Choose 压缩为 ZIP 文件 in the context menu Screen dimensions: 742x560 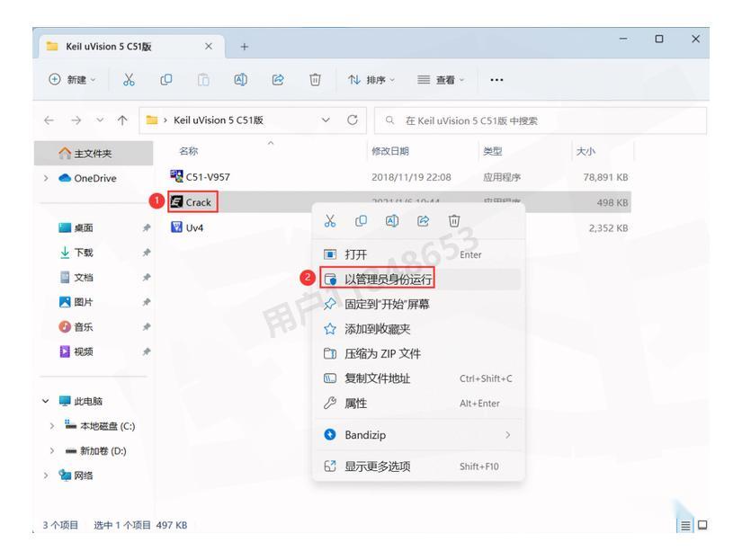tap(419, 353)
